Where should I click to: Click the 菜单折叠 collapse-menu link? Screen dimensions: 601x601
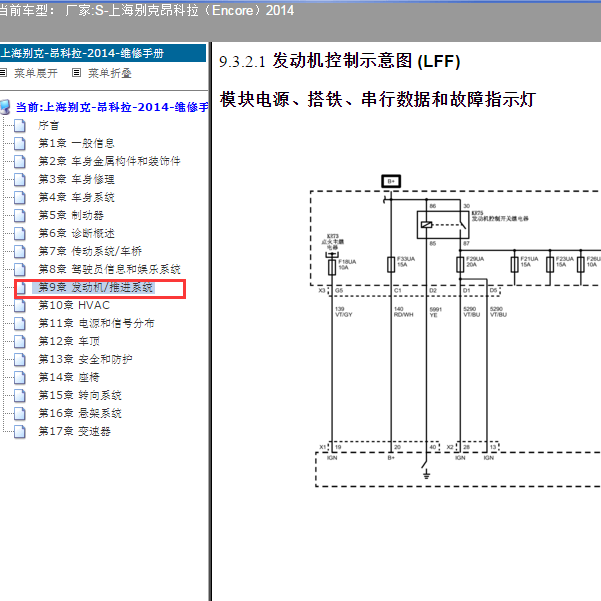coord(110,73)
